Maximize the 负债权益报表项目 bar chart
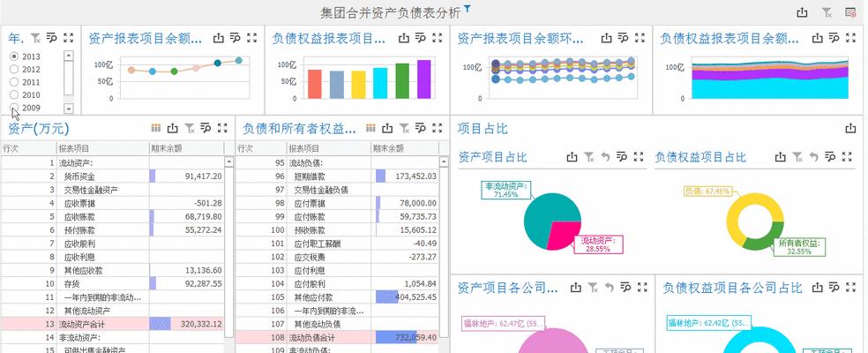Viewport: 868px width, 353px height. pos(438,38)
